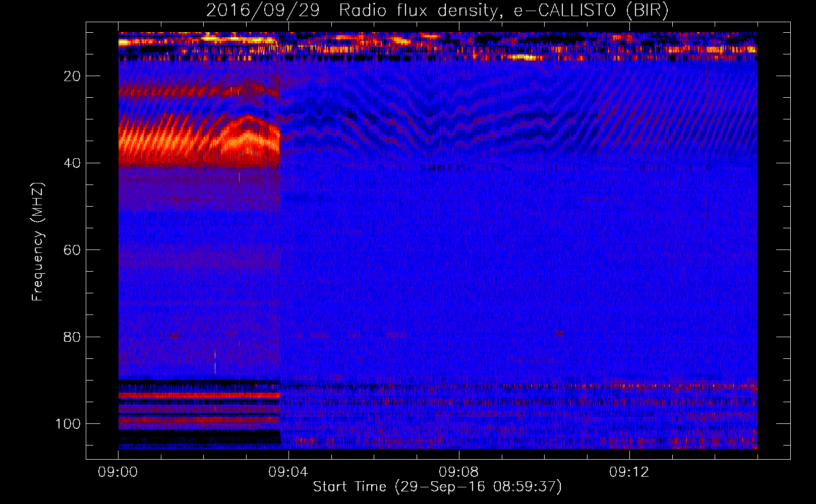Click the '09:00' time tick label
This screenshot has height=504, width=816.
(x=118, y=472)
